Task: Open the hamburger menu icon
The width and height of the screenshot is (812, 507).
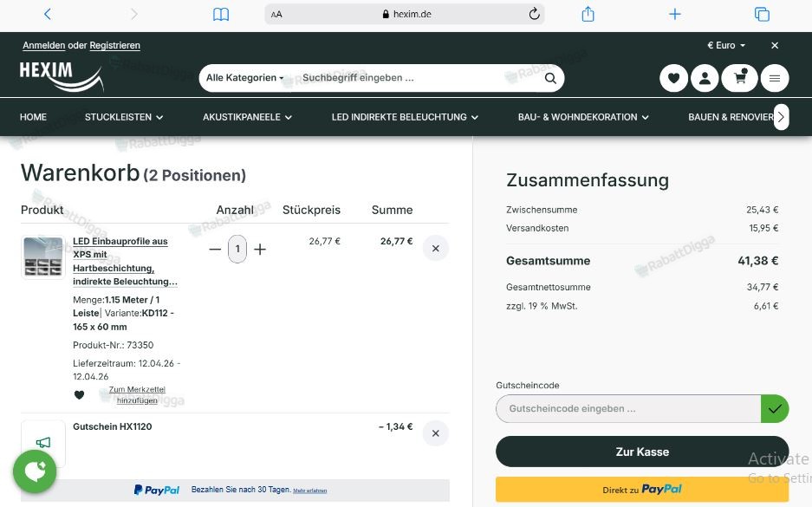Action: (x=775, y=78)
